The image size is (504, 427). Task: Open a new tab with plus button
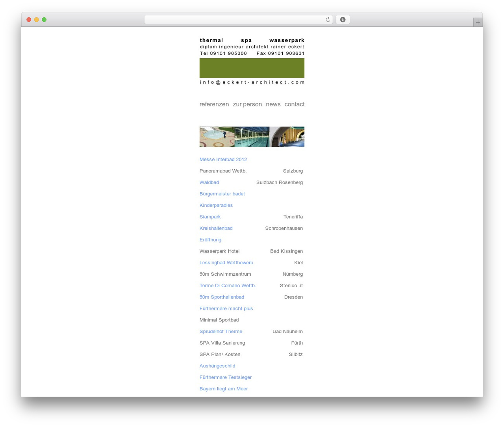tap(478, 22)
